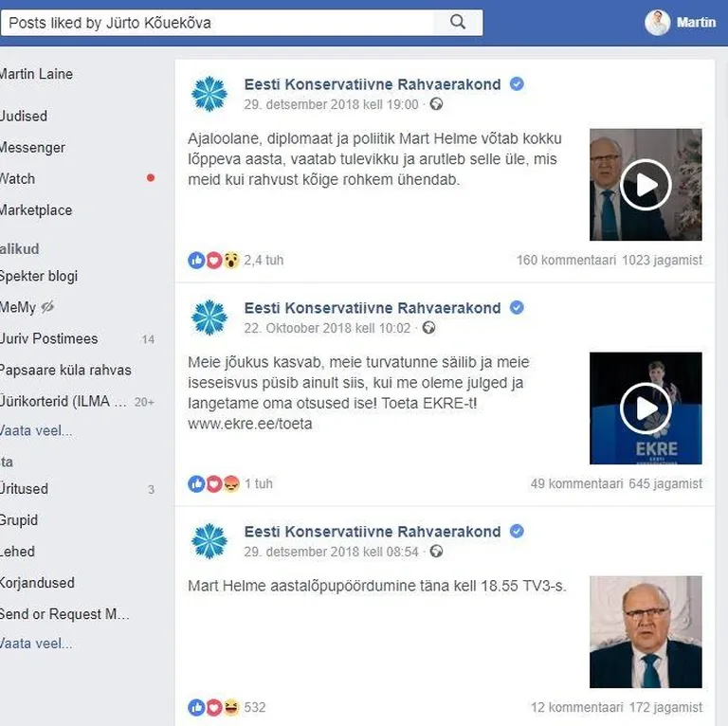Play the EKRE podium video
This screenshot has width=728, height=726.
tap(646, 408)
